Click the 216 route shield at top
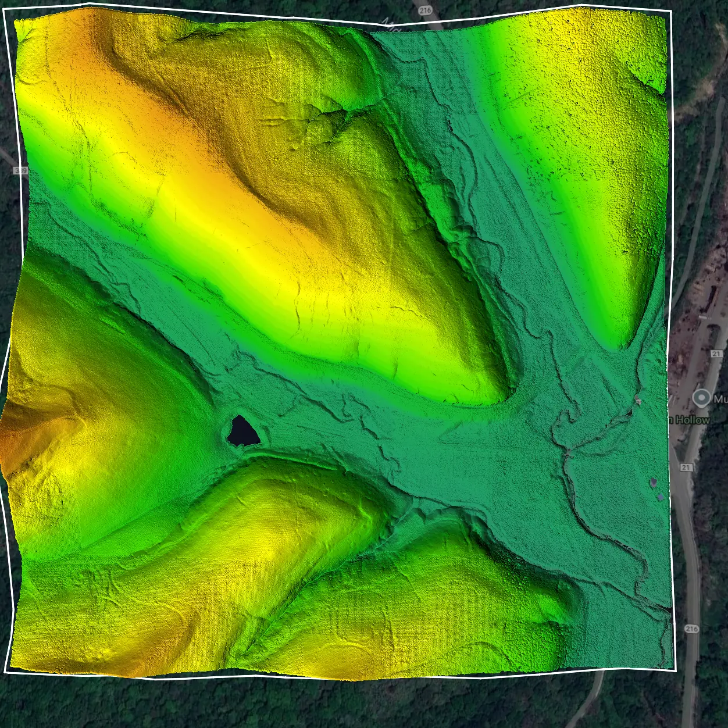The image size is (728, 728). [426, 10]
